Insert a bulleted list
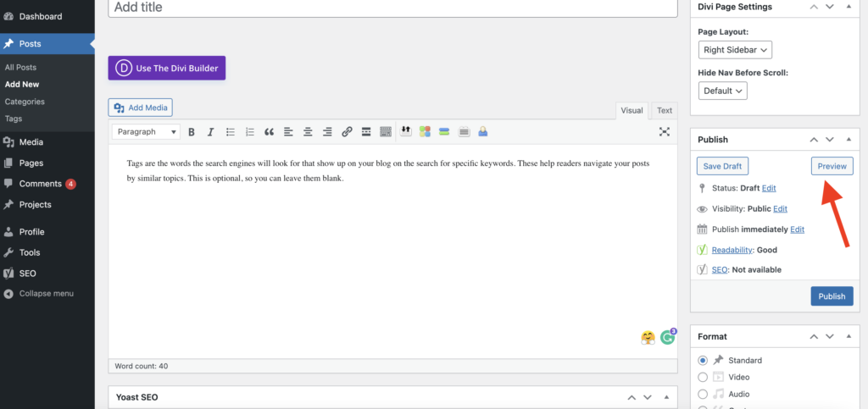Screen dimensions: 868x409 [x=230, y=132]
